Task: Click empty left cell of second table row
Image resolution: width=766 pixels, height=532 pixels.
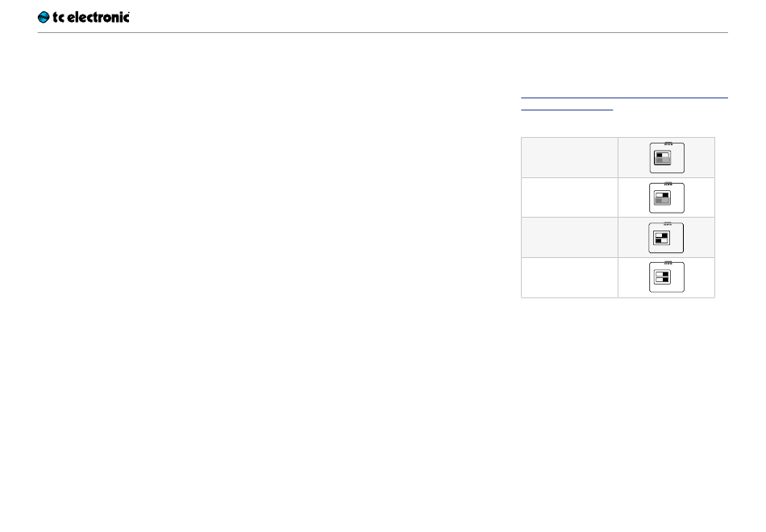Action: (569, 197)
